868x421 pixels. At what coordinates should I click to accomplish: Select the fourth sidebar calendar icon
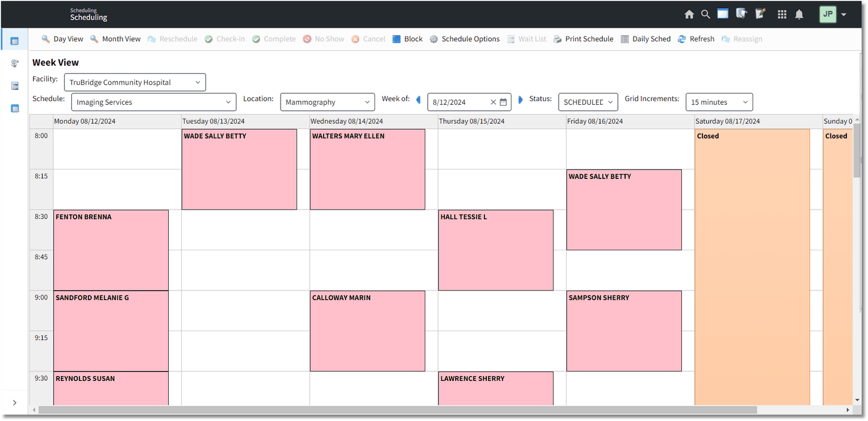coord(14,108)
